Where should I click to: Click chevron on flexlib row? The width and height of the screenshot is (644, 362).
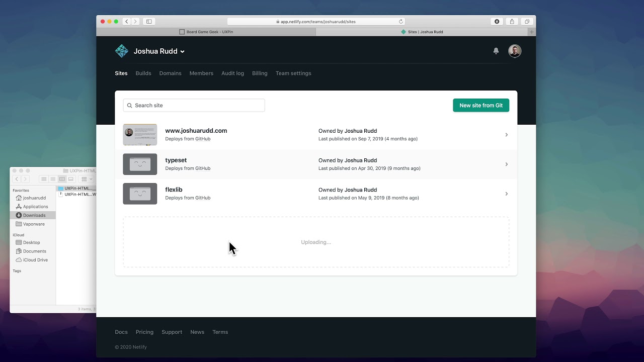click(507, 194)
